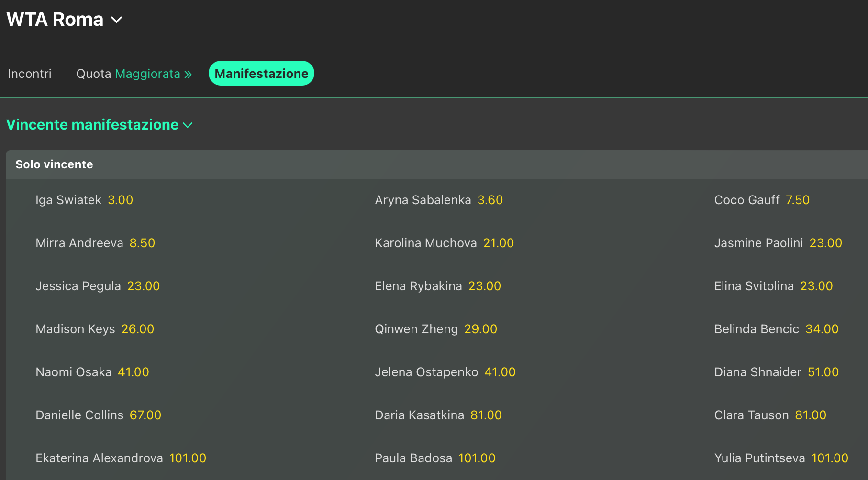Select Jasmine Paolini at 23.00

[x=825, y=243]
